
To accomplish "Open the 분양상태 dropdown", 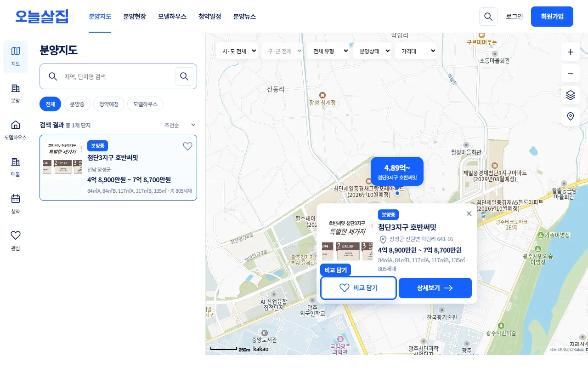I will tap(372, 51).
